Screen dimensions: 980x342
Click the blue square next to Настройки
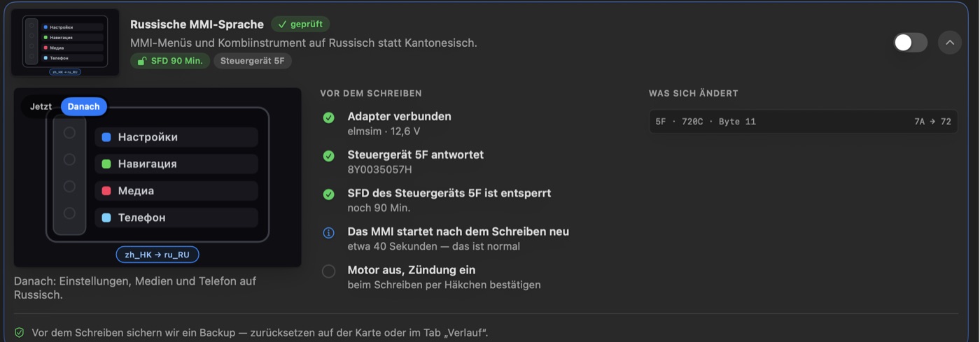(x=106, y=138)
